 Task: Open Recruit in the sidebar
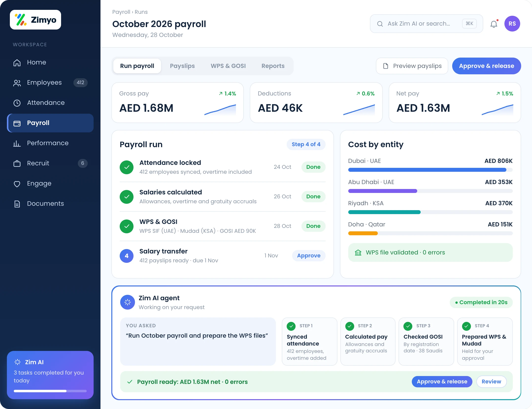point(50,163)
